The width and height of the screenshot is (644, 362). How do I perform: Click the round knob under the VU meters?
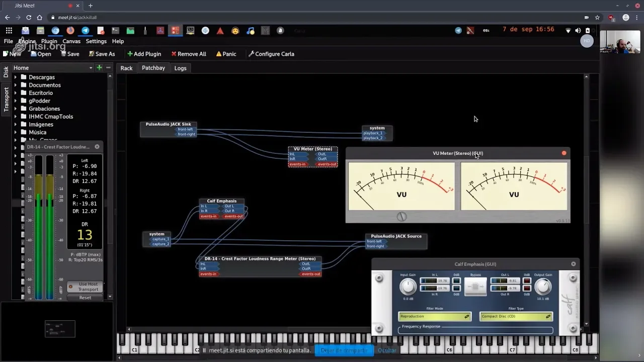click(401, 217)
